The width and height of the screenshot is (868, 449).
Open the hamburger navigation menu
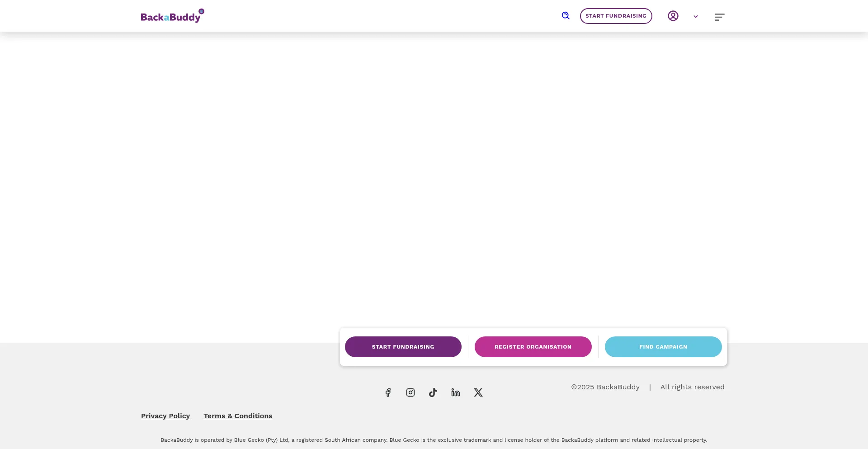[x=719, y=17]
